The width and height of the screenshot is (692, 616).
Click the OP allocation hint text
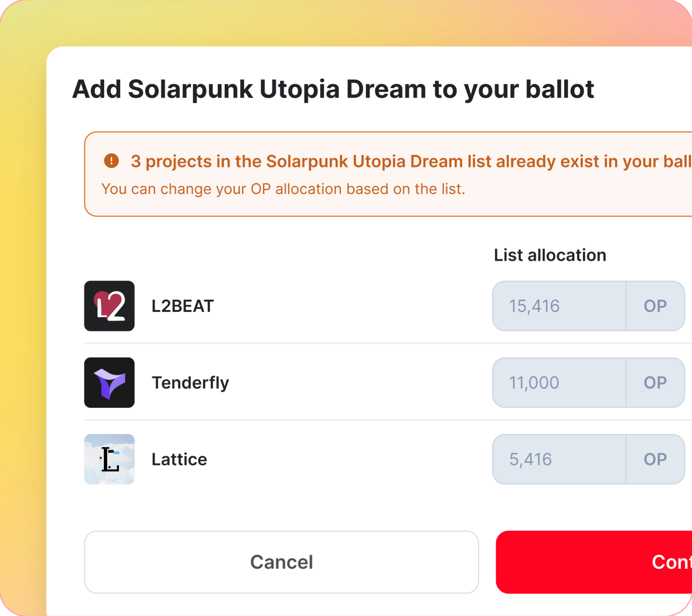(x=284, y=189)
